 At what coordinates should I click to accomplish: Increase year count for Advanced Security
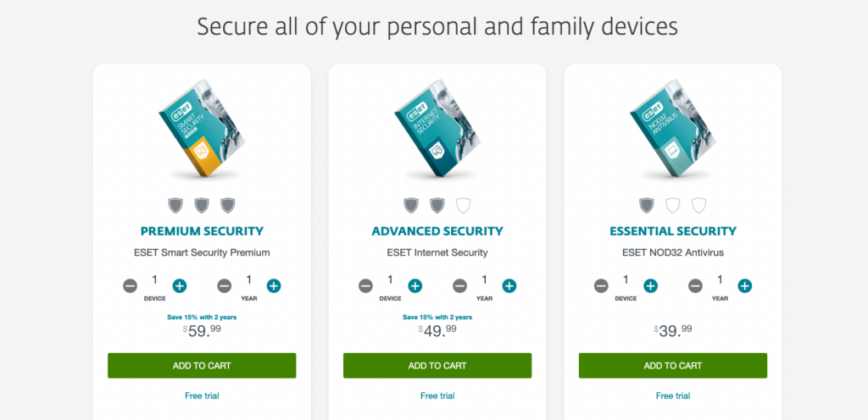pos(509,285)
